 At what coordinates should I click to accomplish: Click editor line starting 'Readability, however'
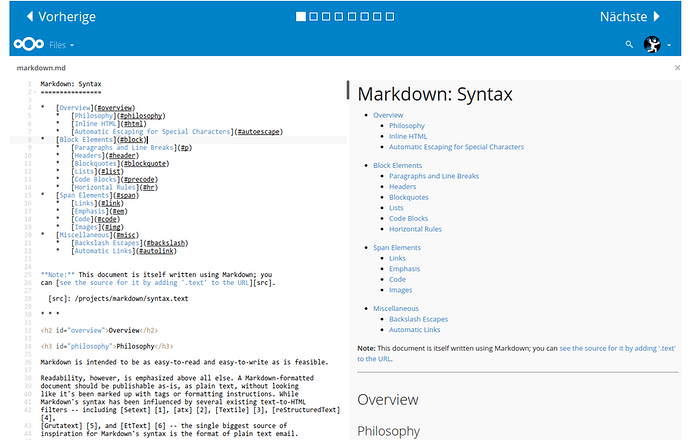pyautogui.click(x=177, y=378)
